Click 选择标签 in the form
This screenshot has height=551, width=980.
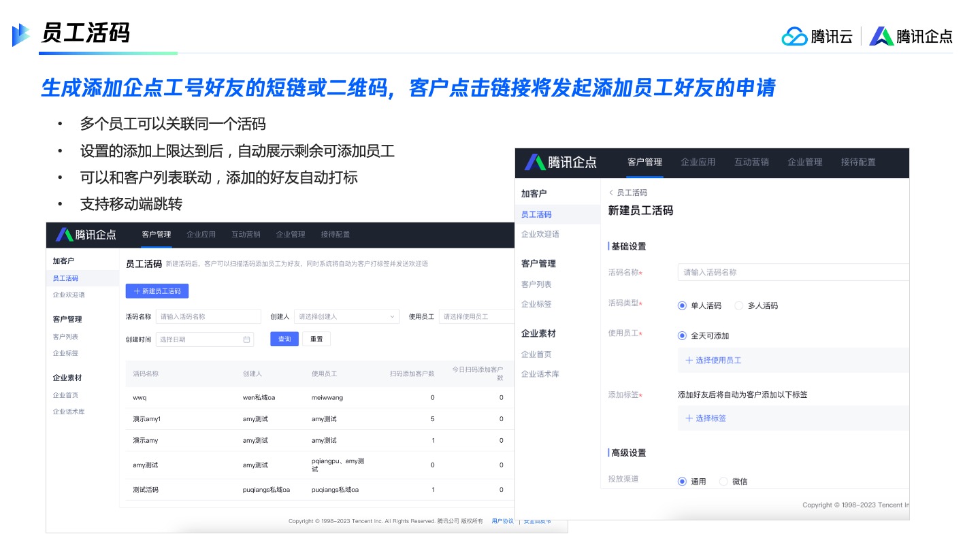[706, 418]
